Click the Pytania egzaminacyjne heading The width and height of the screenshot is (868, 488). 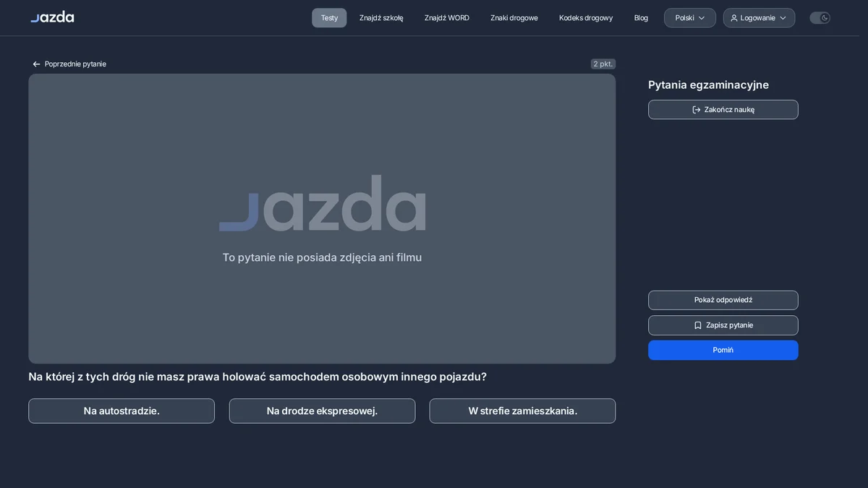(708, 85)
